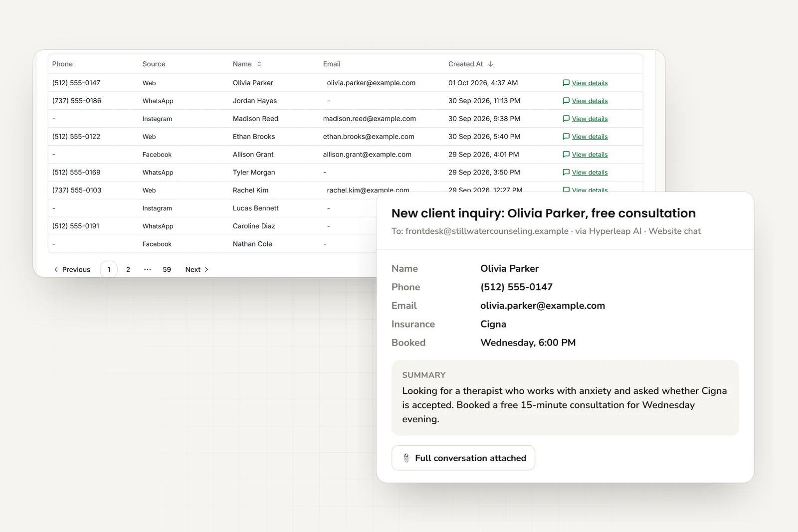Click phone number (737) 555-0186

pos(77,101)
